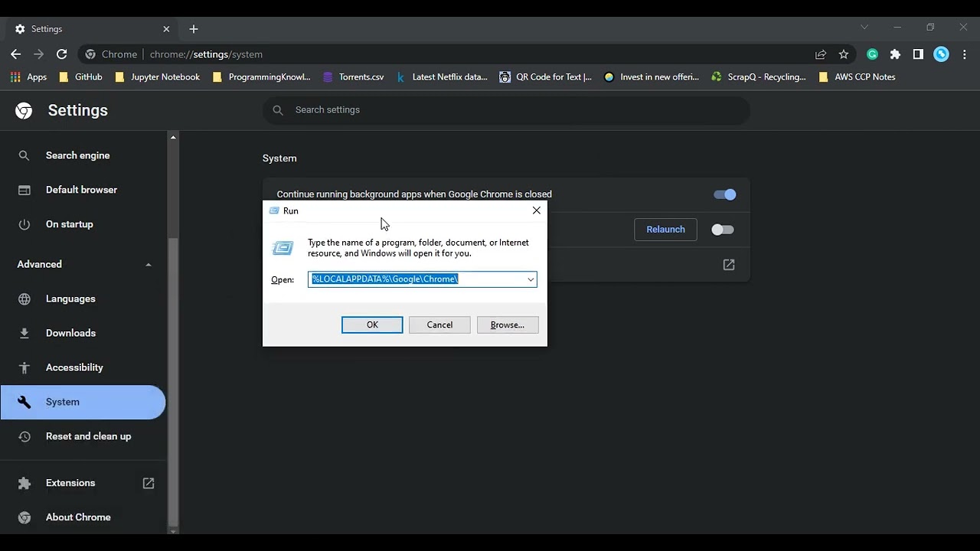Reload the Chrome settings page
The width and height of the screenshot is (980, 551).
tap(62, 54)
